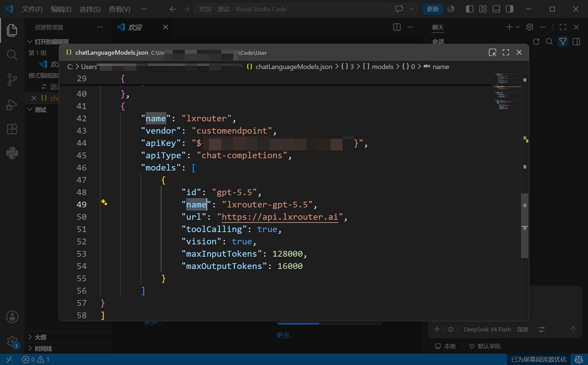Show more menu items in title bar

[144, 9]
